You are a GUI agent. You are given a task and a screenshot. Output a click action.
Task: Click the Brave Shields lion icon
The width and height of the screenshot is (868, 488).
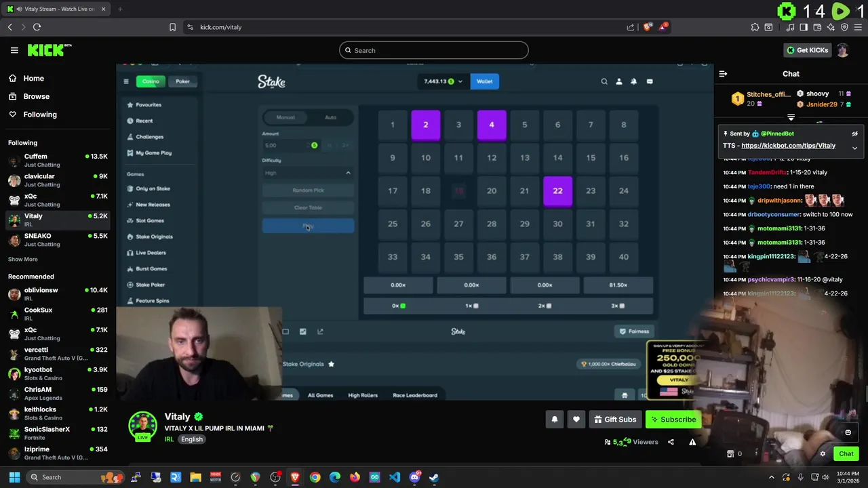click(x=648, y=27)
